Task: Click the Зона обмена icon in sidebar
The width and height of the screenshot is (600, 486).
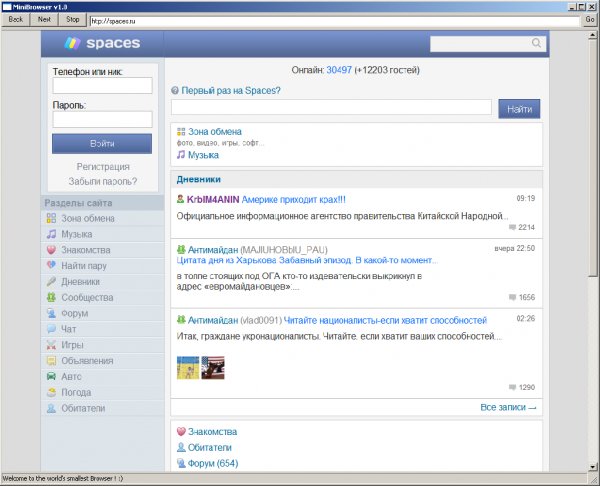Action: 51,218
